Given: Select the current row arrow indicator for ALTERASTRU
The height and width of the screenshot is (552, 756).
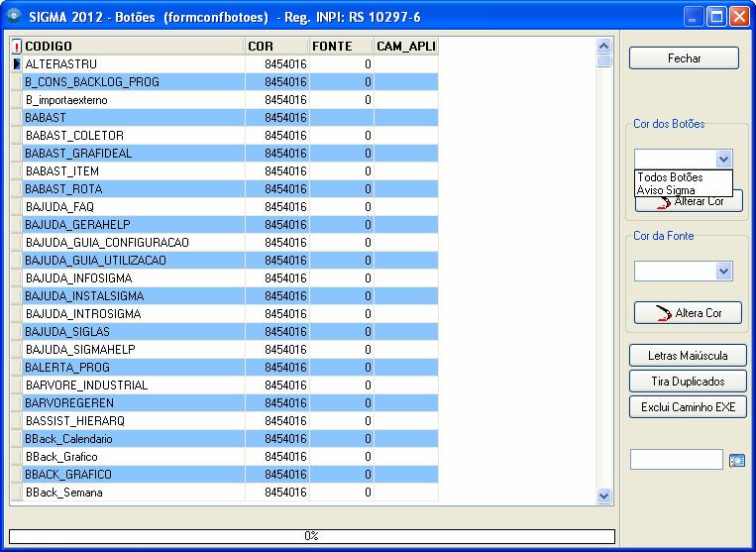Looking at the screenshot, I should 17,63.
